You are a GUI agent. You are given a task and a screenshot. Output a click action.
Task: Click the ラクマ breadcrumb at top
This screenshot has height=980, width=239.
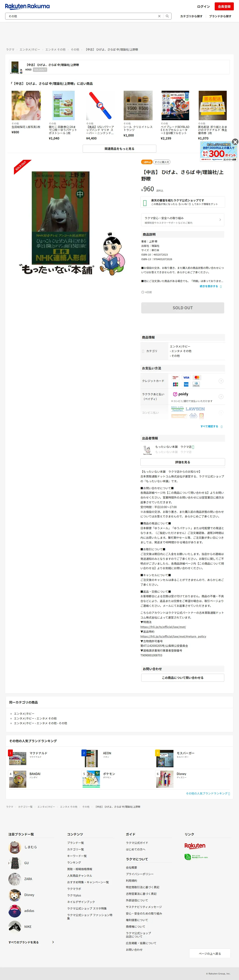pyautogui.click(x=10, y=49)
